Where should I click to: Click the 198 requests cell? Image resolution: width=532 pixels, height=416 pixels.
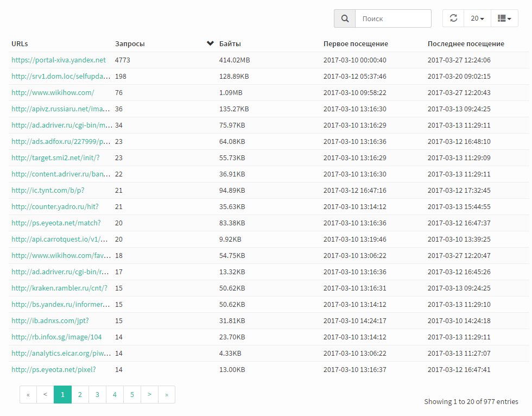click(121, 77)
